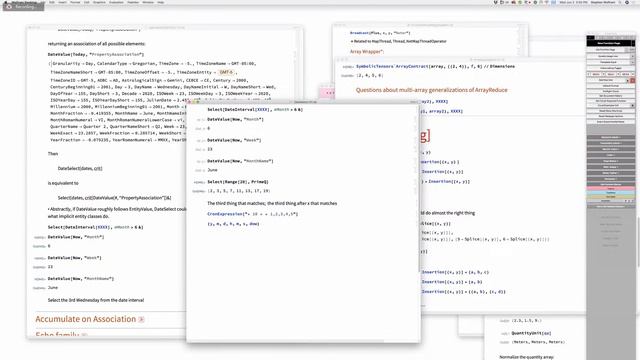The height and width of the screenshot is (360, 640).
Task: Click the date and time in menu bar
Action: tap(573, 2)
